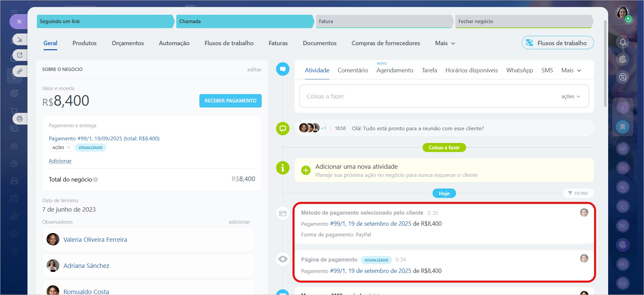Click author avatar on Página de pagamento entry
Screen dimensions: 644x295
[584, 258]
